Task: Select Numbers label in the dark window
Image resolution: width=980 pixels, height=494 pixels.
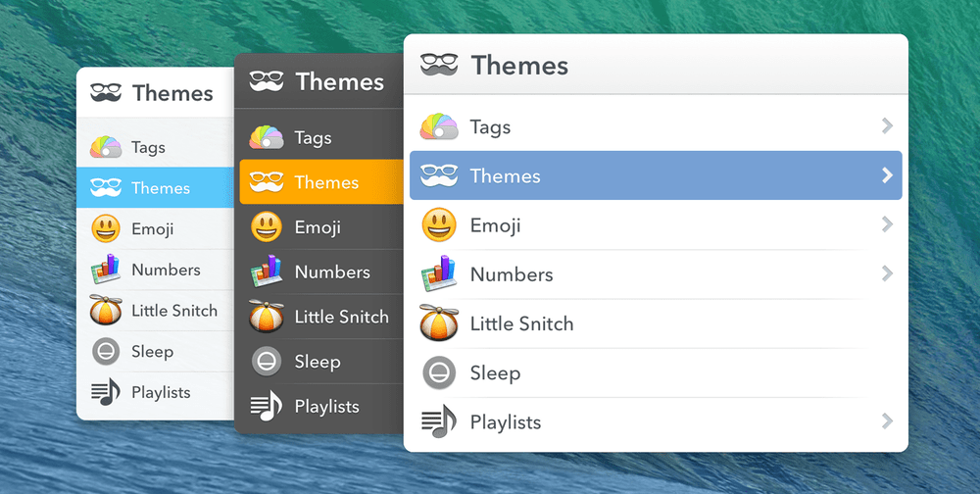Action: pyautogui.click(x=332, y=272)
